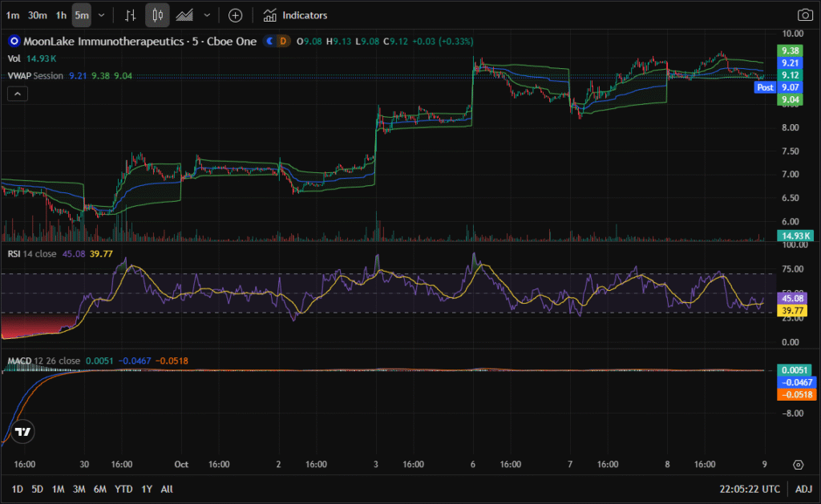Click the plus-circle compare symbol icon
The width and height of the screenshot is (821, 504).
coord(235,15)
